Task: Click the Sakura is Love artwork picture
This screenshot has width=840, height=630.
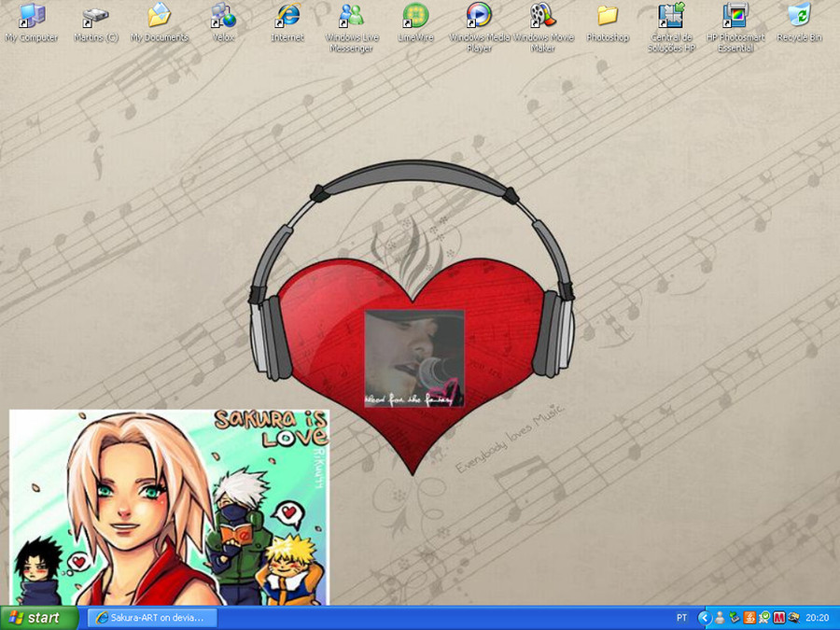Action: [x=169, y=508]
